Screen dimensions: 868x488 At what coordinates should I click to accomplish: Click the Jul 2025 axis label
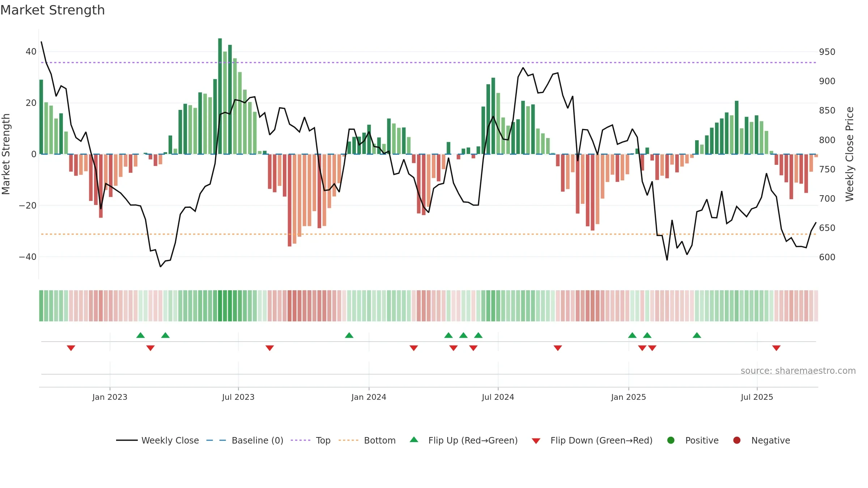pos(757,397)
